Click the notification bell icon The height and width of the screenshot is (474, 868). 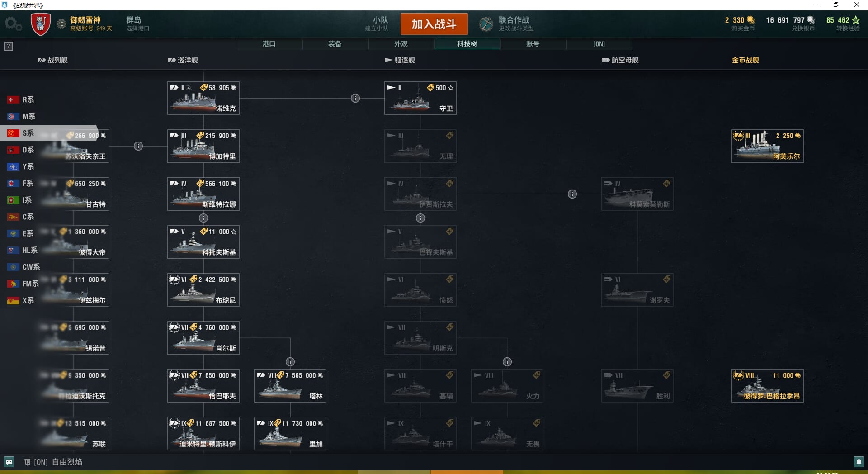pos(859,462)
